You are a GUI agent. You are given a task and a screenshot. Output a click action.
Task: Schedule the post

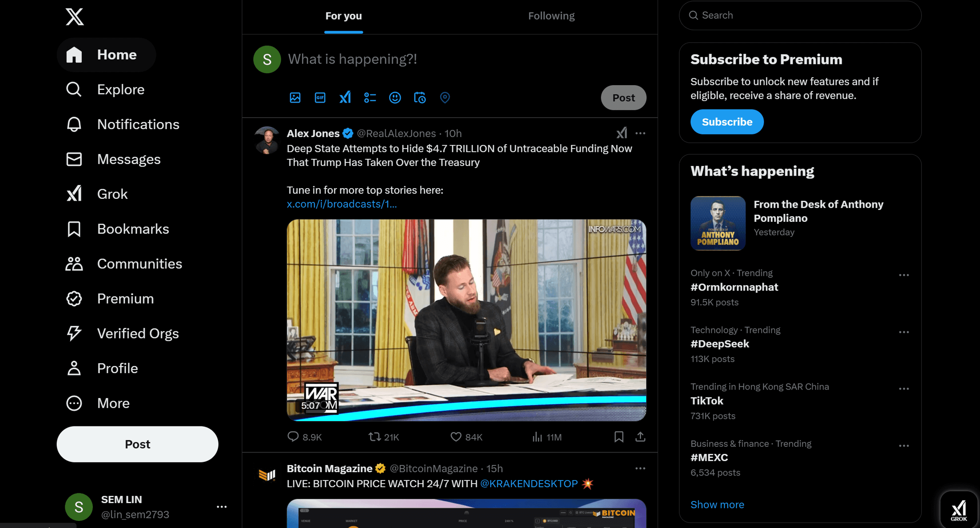click(x=420, y=98)
